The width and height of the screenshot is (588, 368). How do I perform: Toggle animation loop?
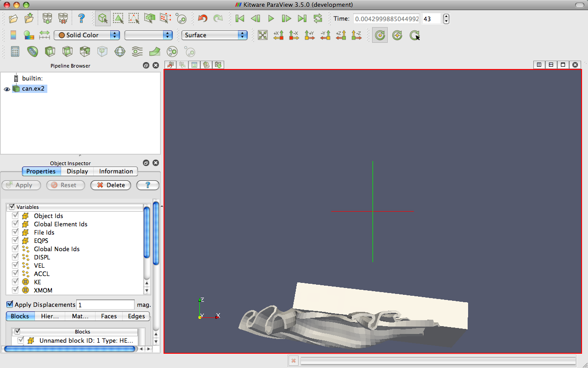click(318, 18)
